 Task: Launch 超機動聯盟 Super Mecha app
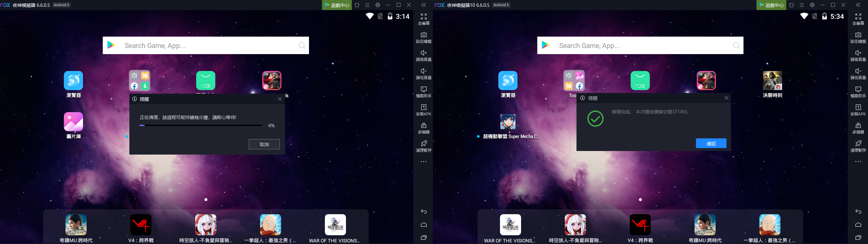coord(507,122)
